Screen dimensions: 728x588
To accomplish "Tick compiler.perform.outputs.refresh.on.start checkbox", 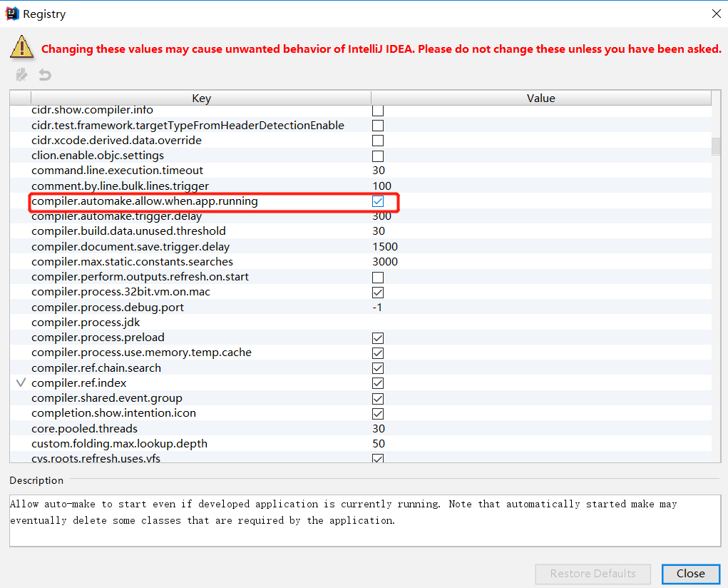I will [x=378, y=278].
